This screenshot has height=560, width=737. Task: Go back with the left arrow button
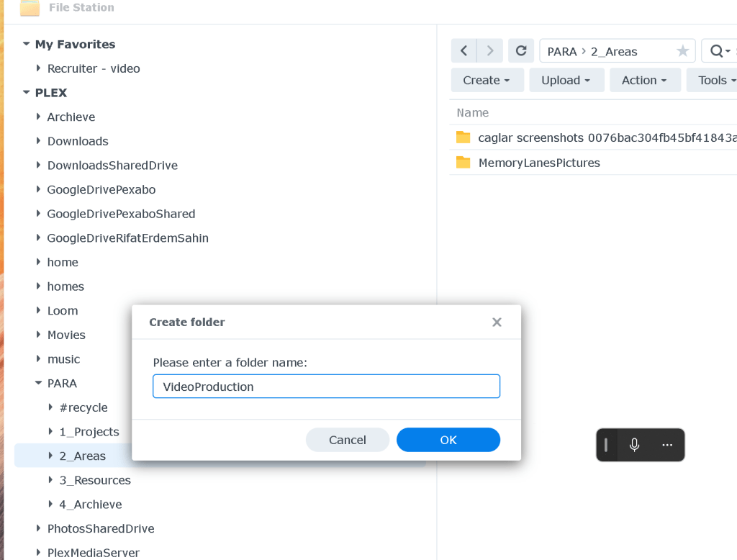coord(464,51)
